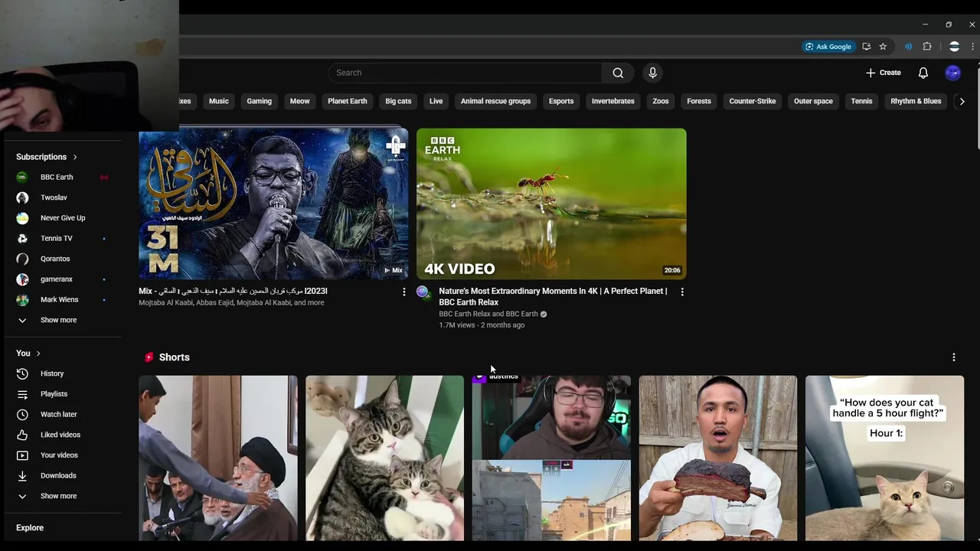
Task: Open Watch later in sidebar
Action: (63, 414)
